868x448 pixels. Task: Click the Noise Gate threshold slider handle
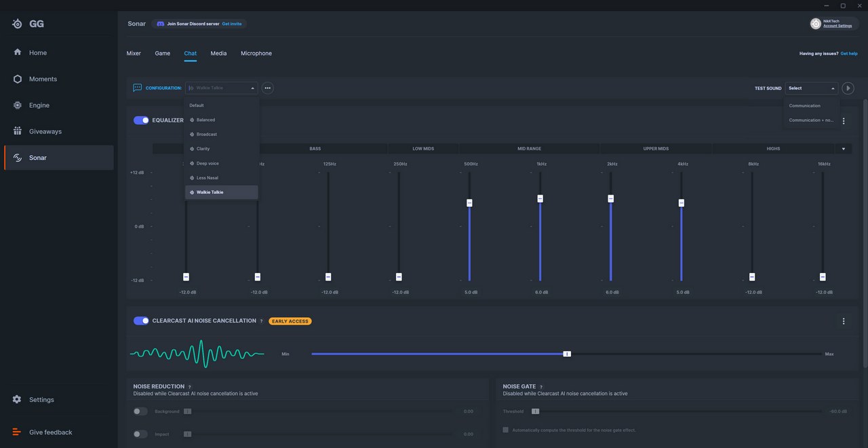535,411
